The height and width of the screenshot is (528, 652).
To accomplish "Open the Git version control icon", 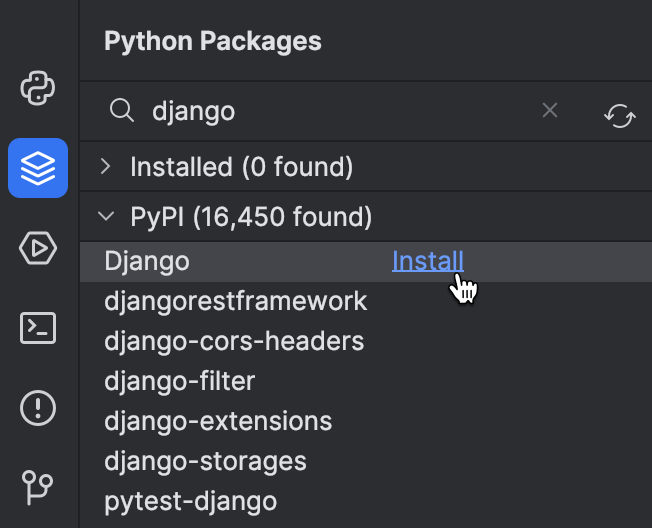I will (x=37, y=487).
